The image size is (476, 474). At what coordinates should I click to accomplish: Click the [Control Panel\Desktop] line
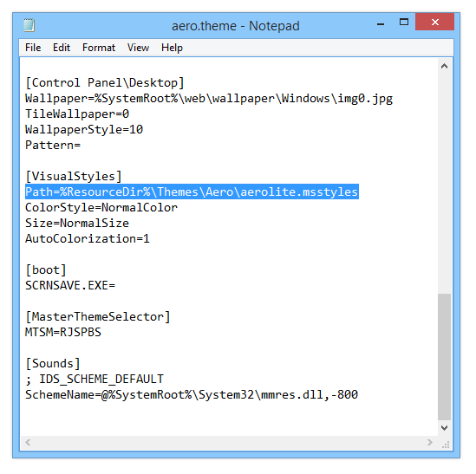pos(105,83)
